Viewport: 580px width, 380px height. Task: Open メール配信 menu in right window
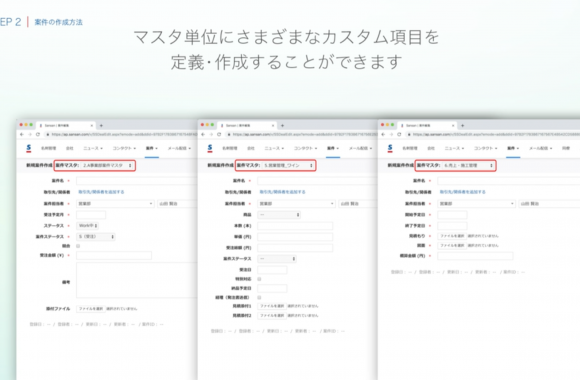(x=540, y=148)
